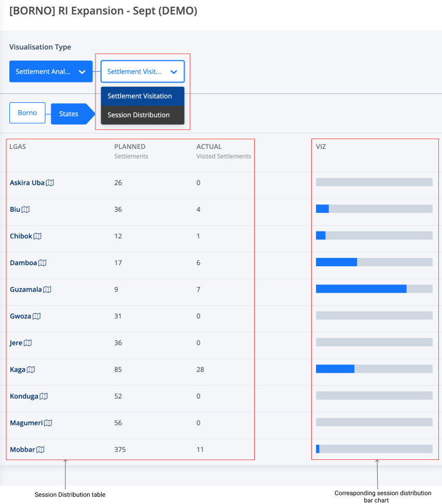Open the Magumeri LGA link

tap(26, 423)
